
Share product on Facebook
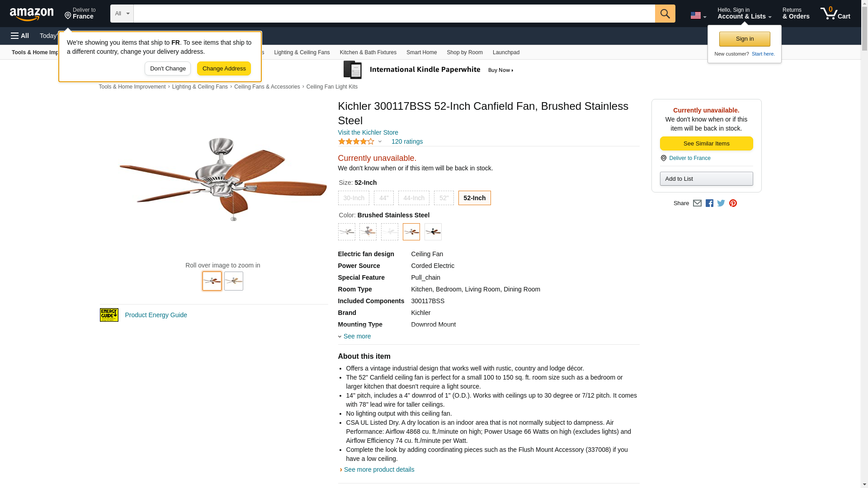709,203
